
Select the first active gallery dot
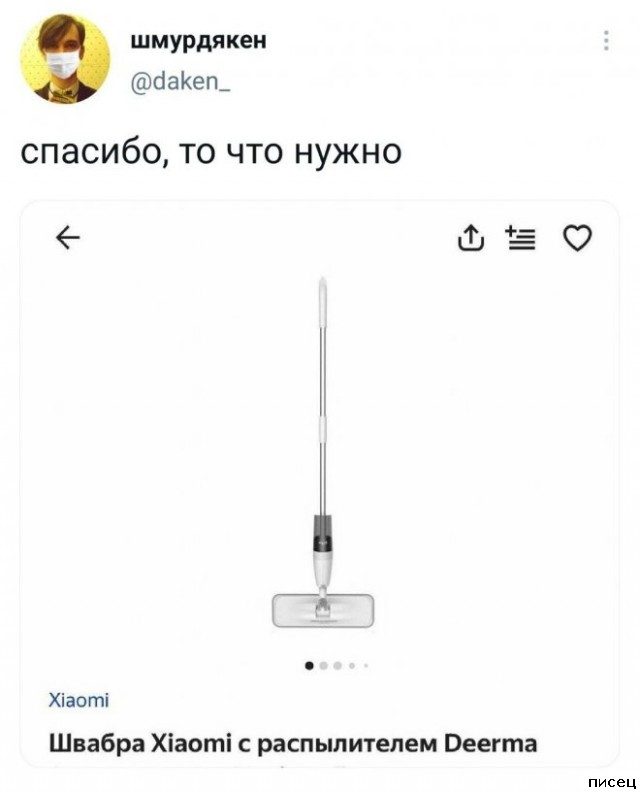coord(310,665)
